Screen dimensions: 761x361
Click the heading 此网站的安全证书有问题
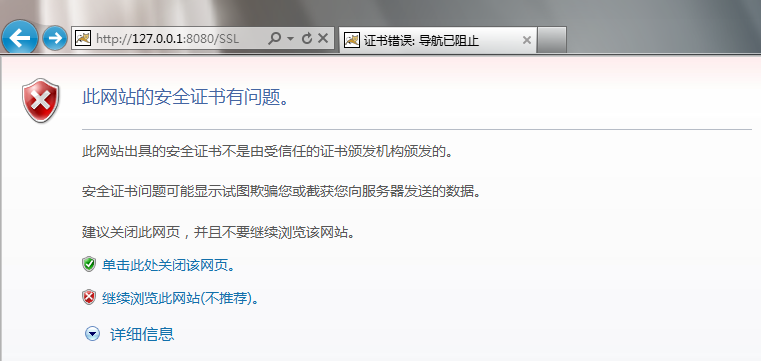[185, 98]
